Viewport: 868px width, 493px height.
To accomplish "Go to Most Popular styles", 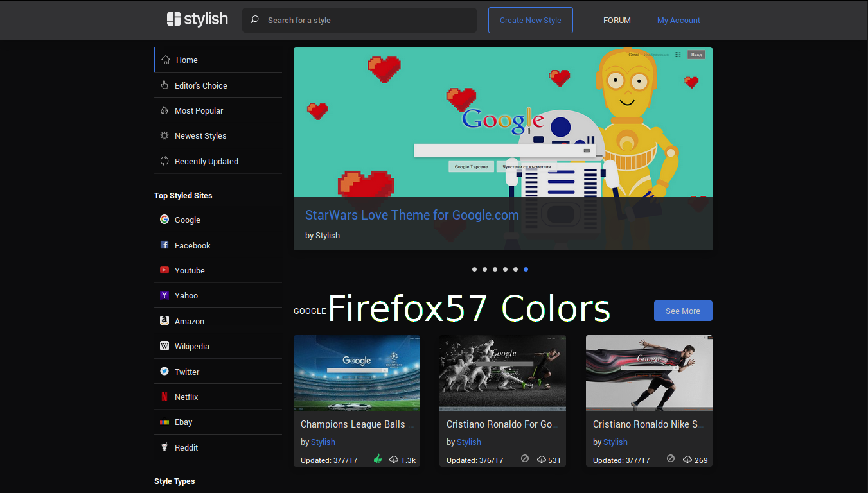I will coord(218,110).
